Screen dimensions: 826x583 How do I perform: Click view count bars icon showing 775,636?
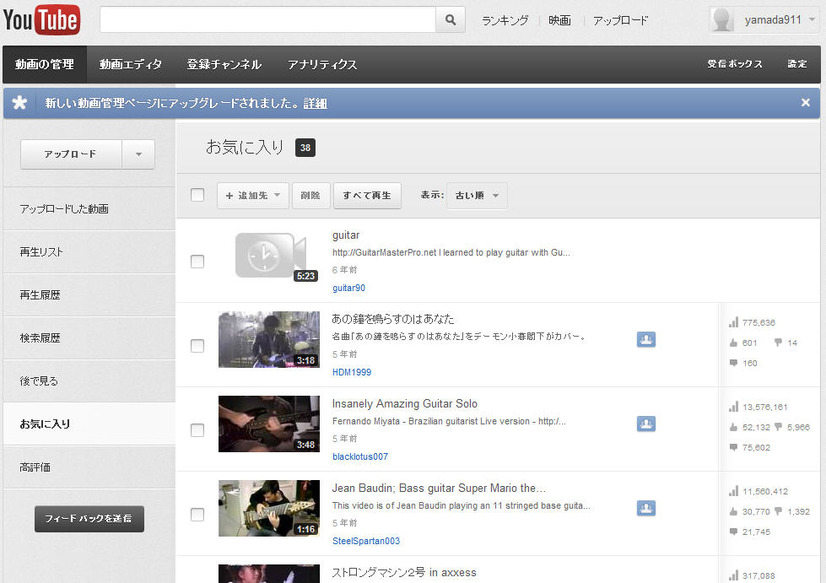733,322
